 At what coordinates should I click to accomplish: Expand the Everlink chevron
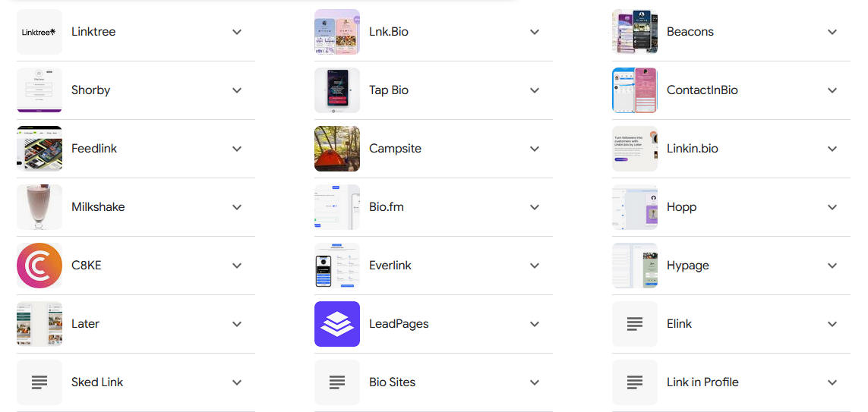[x=535, y=266]
